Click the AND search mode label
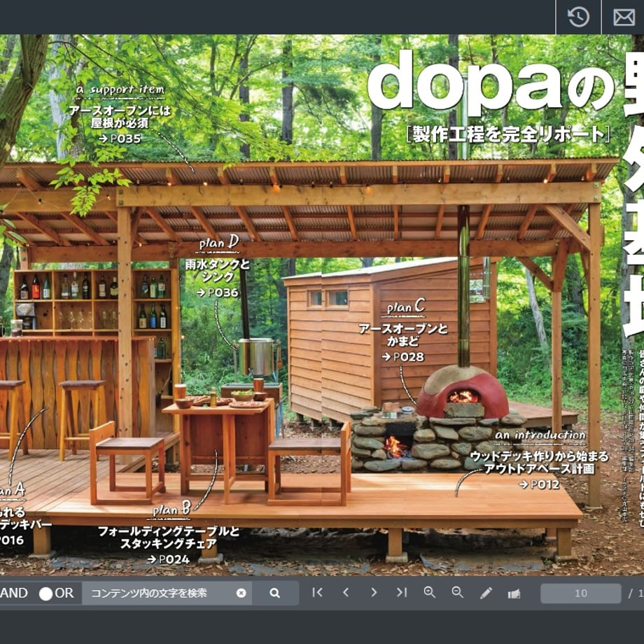The width and height of the screenshot is (644, 644). click(14, 593)
